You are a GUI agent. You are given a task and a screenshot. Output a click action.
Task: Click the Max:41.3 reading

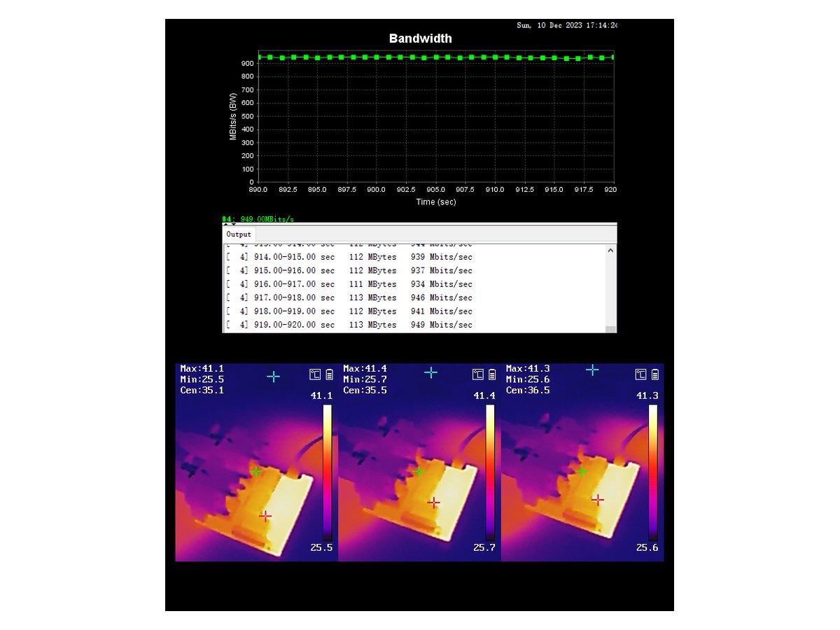point(528,368)
